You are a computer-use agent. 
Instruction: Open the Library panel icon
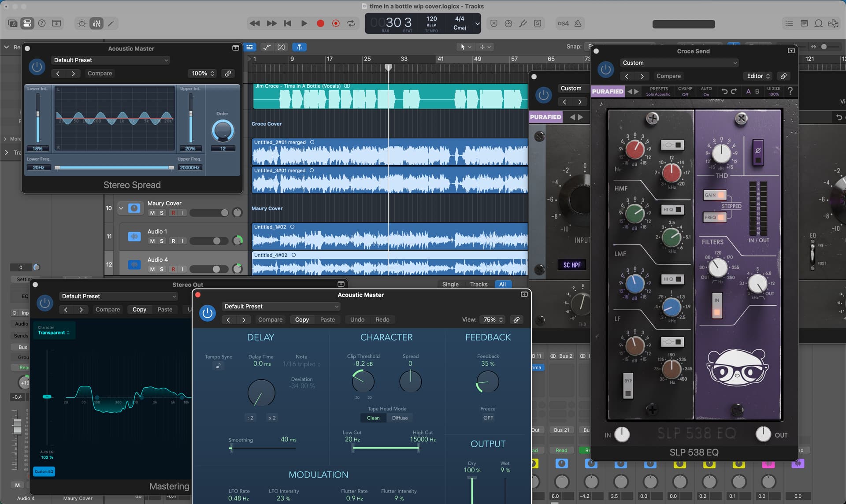[x=13, y=23]
